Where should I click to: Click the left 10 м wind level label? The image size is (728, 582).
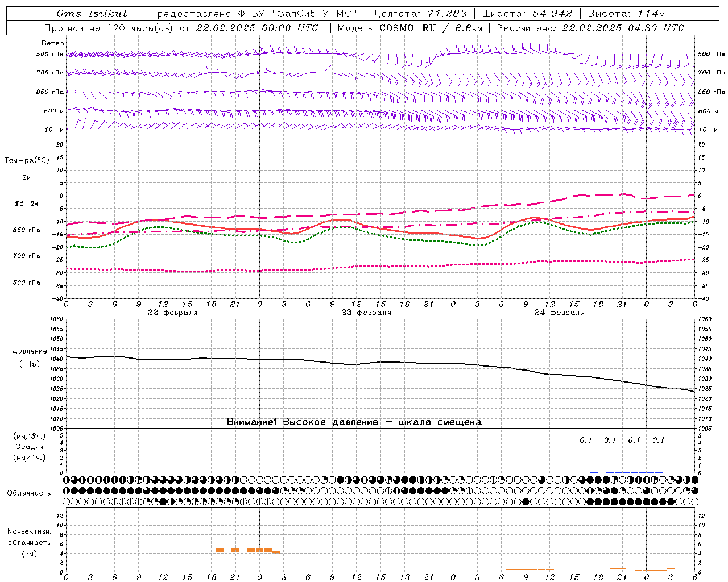55,130
